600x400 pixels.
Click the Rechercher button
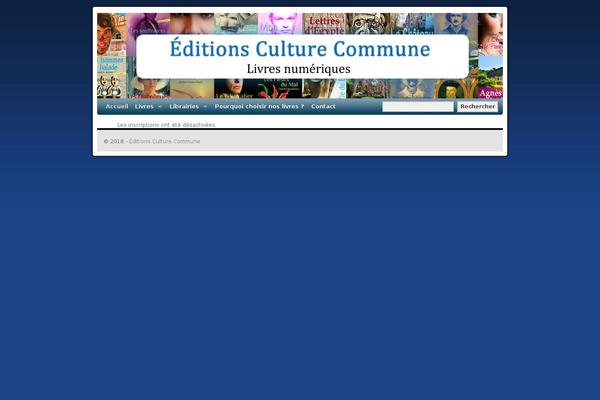[x=478, y=106]
